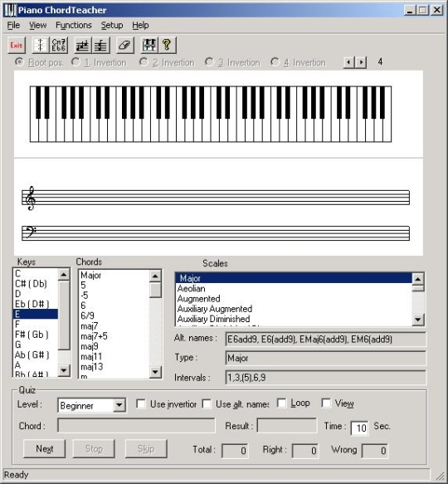Click the octave left arrow spinner
This screenshot has width=448, height=484.
349,62
